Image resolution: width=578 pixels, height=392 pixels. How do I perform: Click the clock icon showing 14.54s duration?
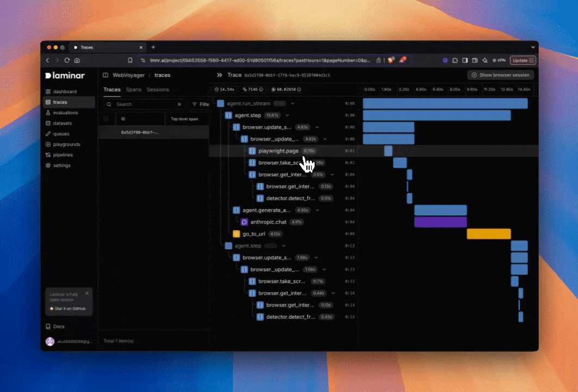(217, 90)
